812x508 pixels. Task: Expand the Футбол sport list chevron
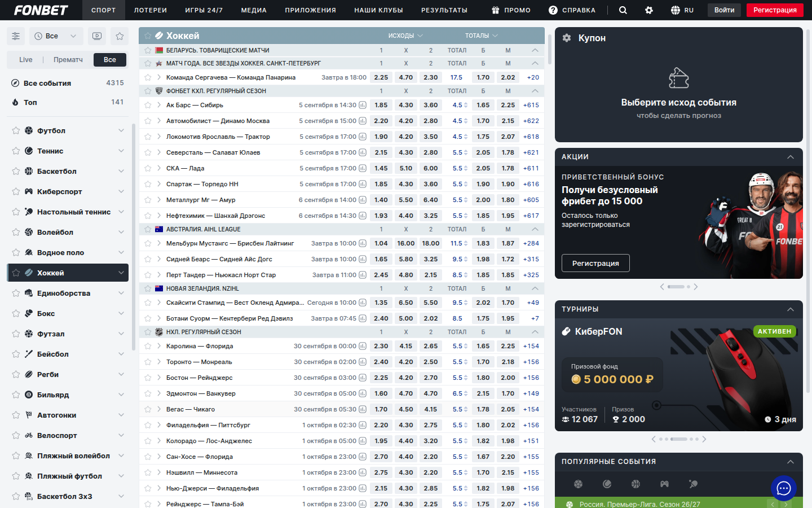click(121, 131)
